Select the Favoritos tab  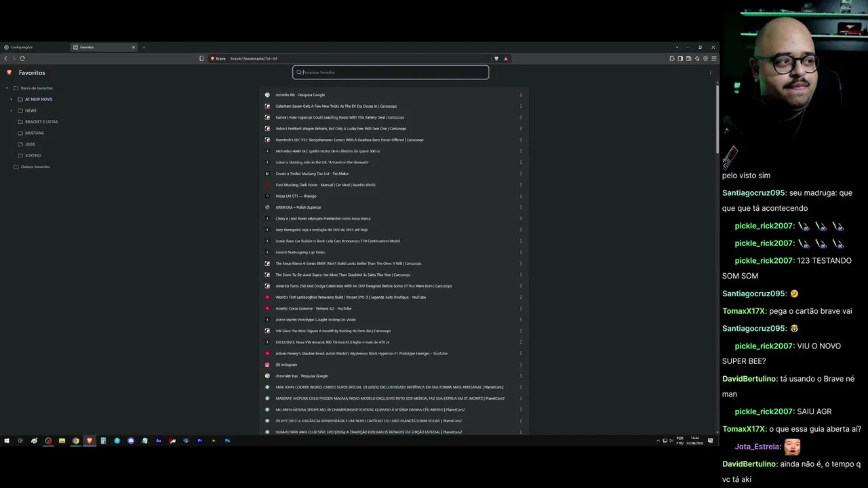click(104, 47)
